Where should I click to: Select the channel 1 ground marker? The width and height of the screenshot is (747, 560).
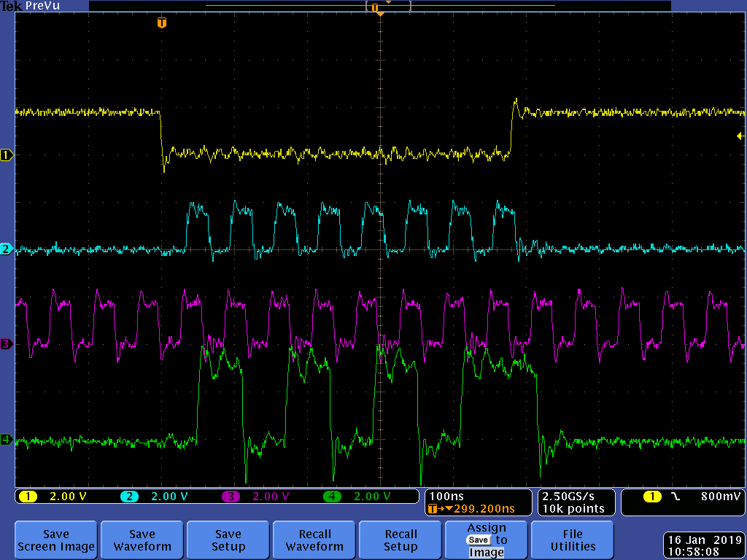pyautogui.click(x=7, y=155)
